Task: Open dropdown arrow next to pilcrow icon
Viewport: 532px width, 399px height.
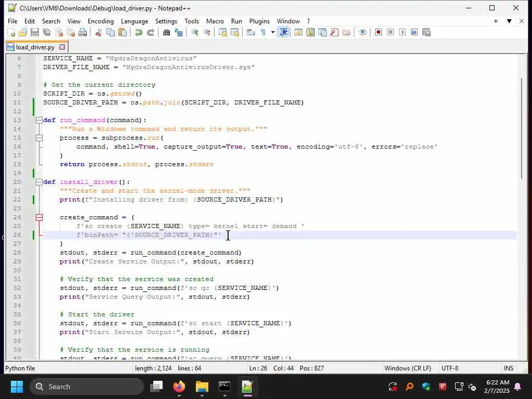Action: (x=272, y=33)
